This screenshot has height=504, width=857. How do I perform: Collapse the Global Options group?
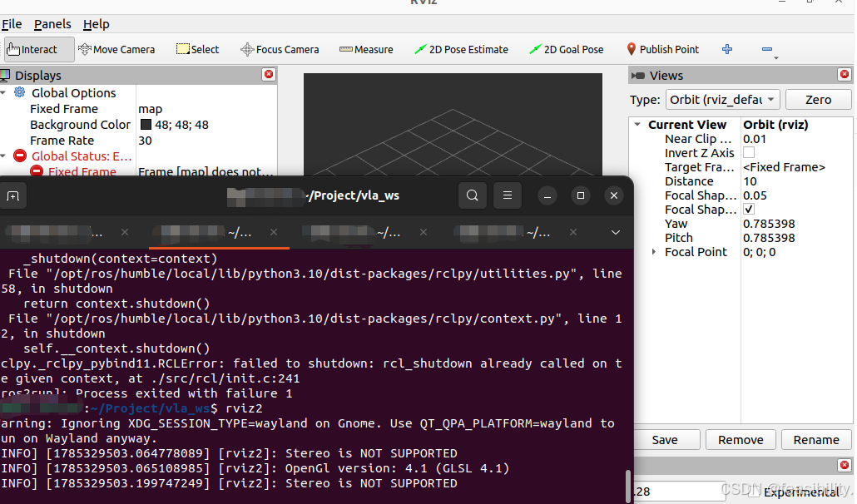tap(3, 93)
